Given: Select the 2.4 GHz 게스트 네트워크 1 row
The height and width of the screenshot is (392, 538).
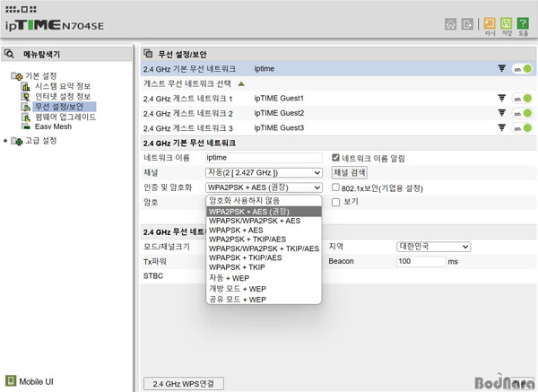Looking at the screenshot, I should [x=338, y=99].
